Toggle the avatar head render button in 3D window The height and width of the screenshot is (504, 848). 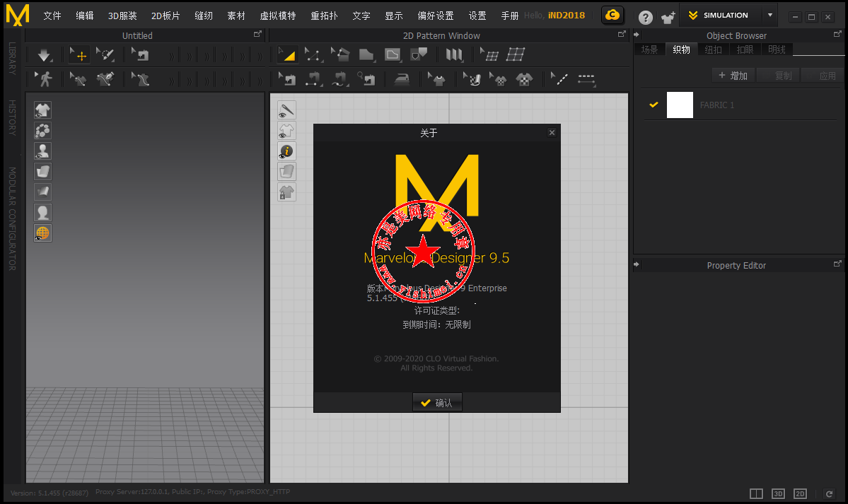pos(42,213)
